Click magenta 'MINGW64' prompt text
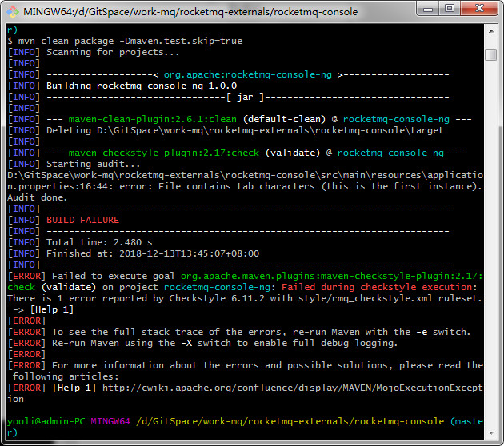Viewport: 504px width, 446px height. [110, 421]
